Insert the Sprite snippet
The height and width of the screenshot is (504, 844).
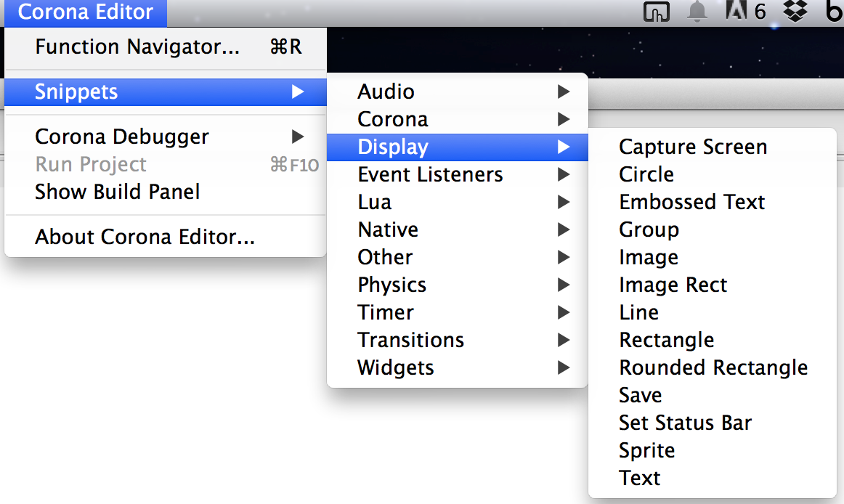(713, 450)
